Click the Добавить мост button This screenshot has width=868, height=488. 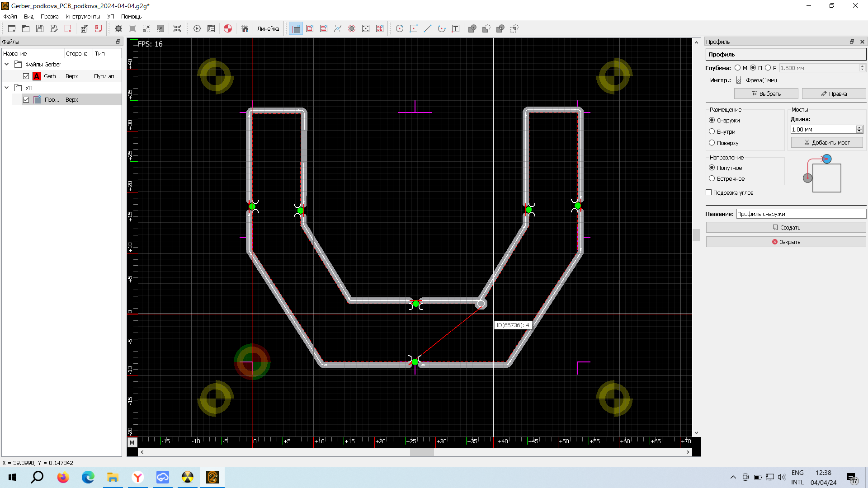point(827,142)
